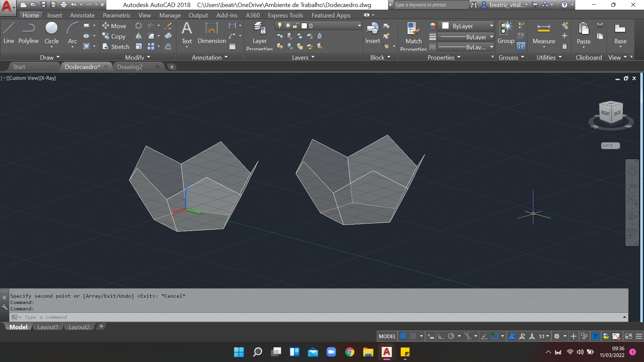
Task: Expand the Draw panel
Action: point(50,57)
